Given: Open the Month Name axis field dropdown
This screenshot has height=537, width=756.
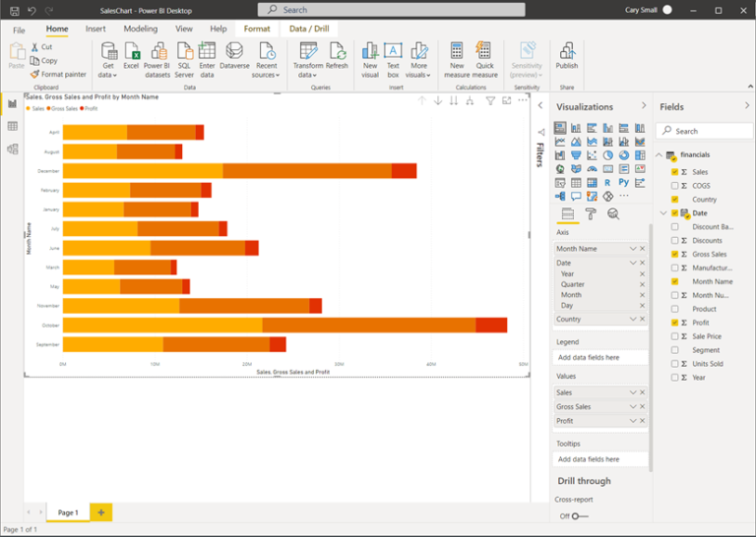Looking at the screenshot, I should (x=633, y=249).
